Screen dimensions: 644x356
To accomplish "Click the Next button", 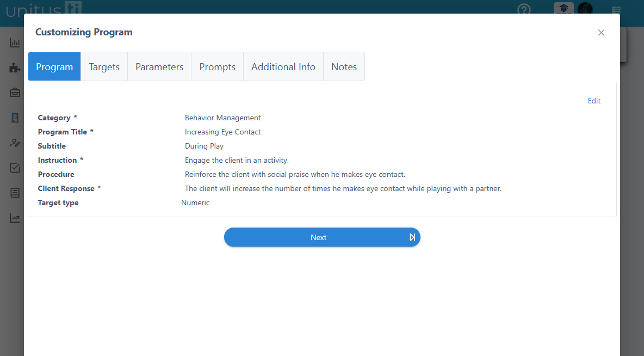I will (x=322, y=237).
